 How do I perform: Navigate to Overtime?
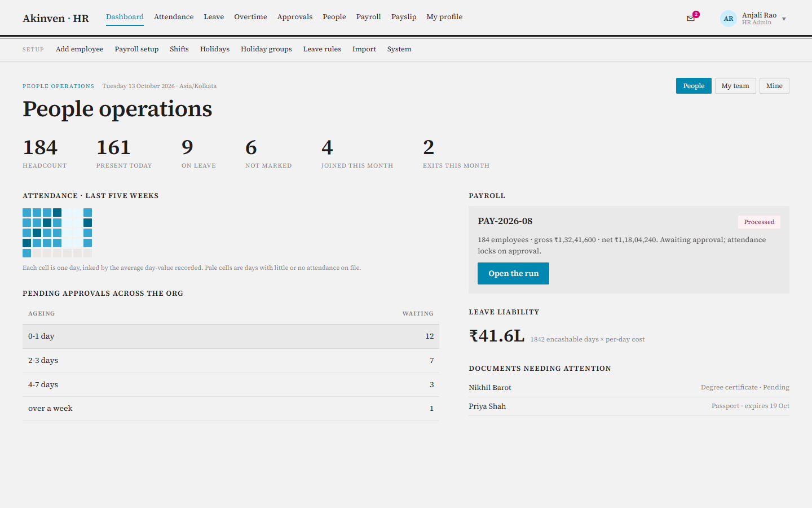click(x=250, y=17)
